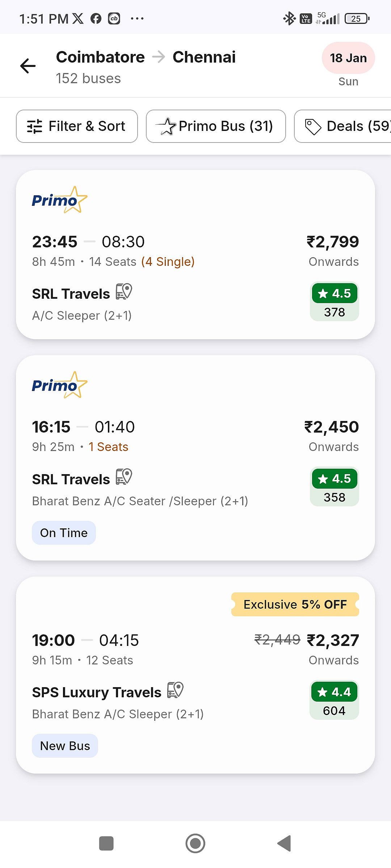View the 4.4 rating with 604 reviews
391x868 pixels.
coord(335,700)
